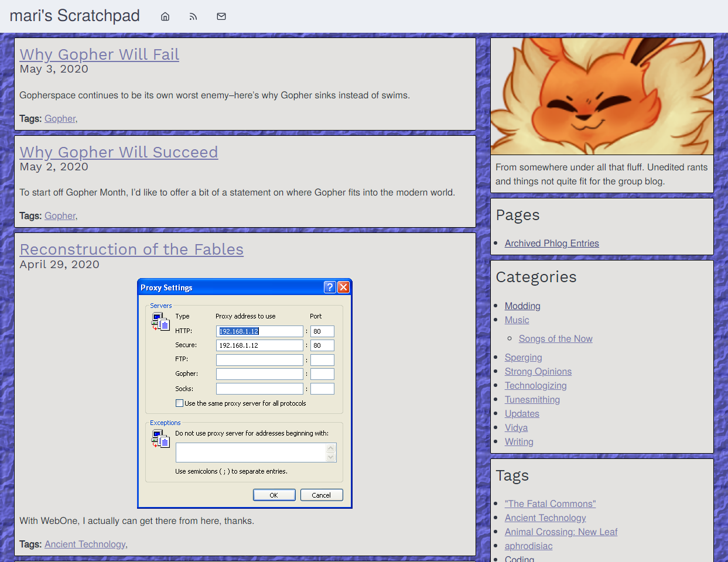Viewport: 728px width, 562px height.
Task: Toggle 'Use the same proxy server' checkbox
Action: pyautogui.click(x=180, y=403)
